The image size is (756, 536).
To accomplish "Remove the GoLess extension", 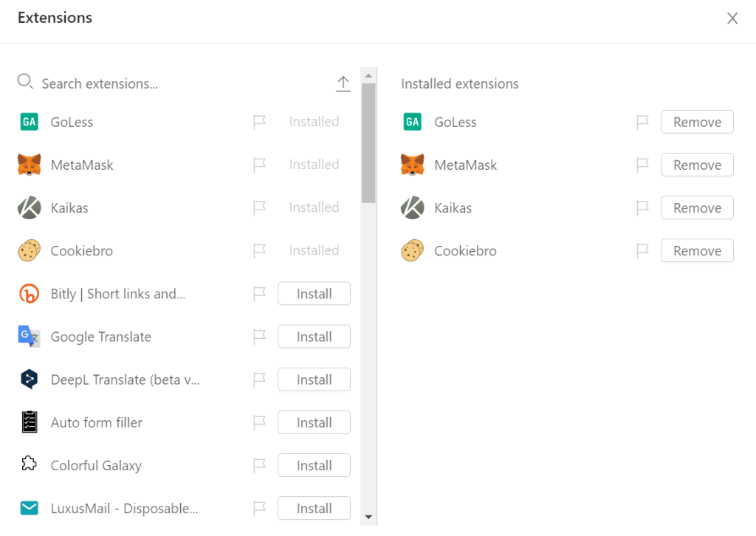I will click(x=697, y=122).
